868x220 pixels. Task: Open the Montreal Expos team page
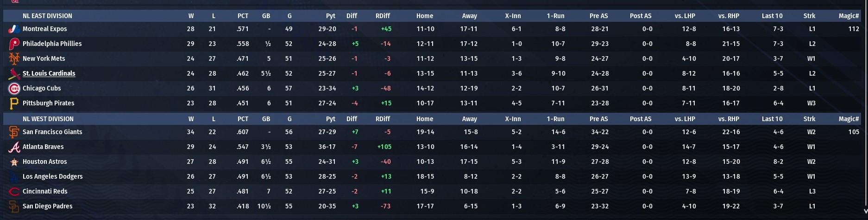point(44,29)
